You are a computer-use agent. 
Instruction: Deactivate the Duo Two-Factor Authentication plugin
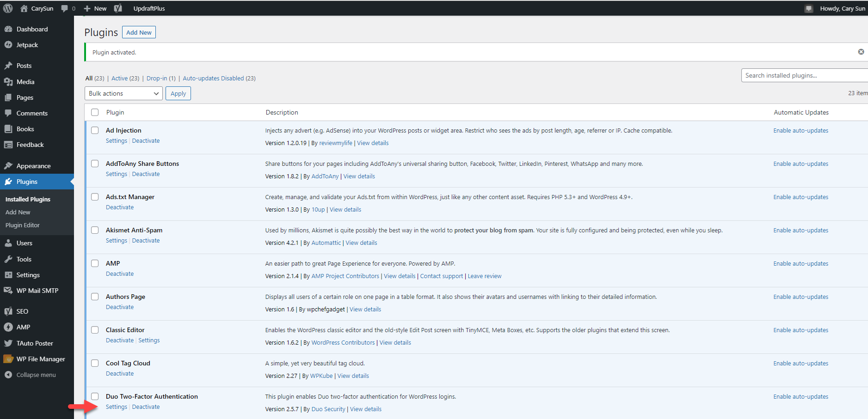tap(146, 407)
